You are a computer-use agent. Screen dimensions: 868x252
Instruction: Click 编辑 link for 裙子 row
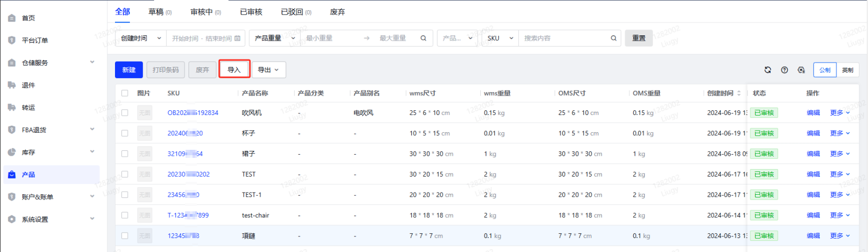coord(813,154)
